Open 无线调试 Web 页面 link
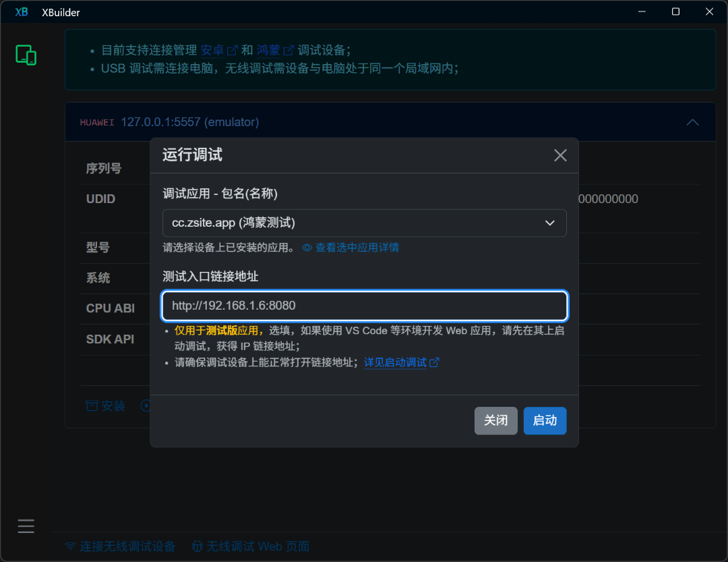The height and width of the screenshot is (562, 728). [251, 546]
